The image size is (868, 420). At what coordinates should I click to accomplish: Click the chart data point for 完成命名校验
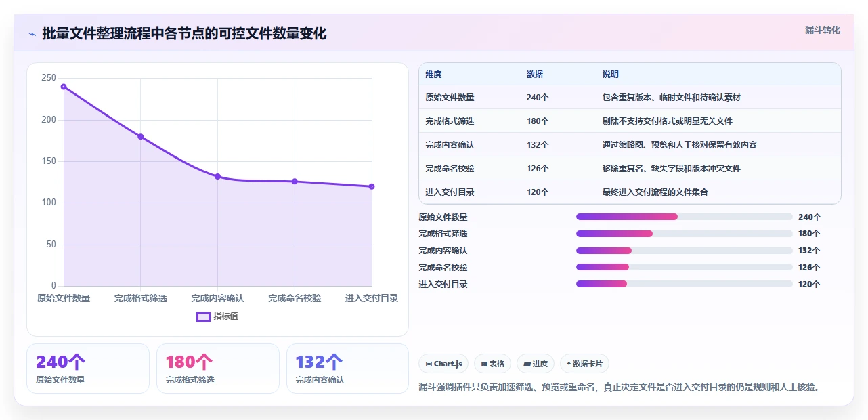[295, 182]
